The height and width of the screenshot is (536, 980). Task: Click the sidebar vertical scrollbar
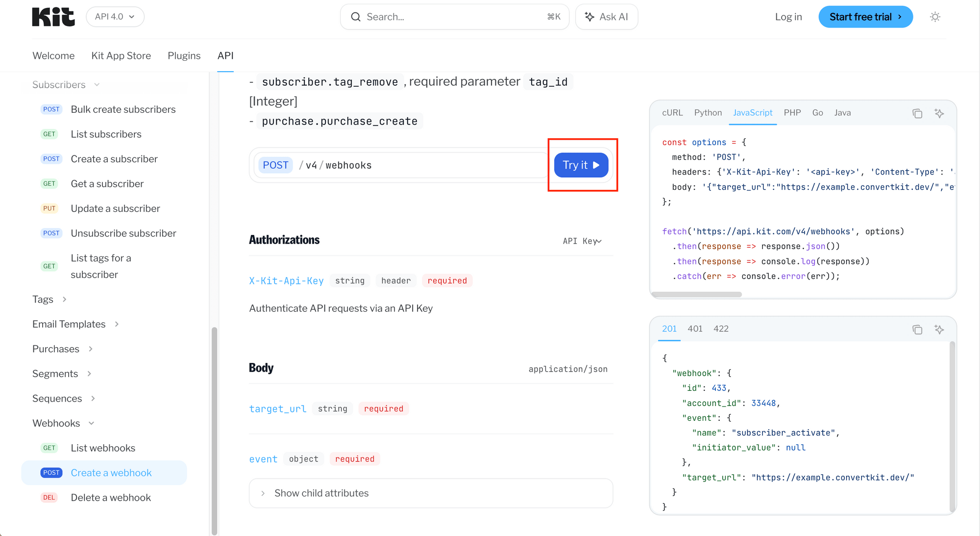(214, 431)
